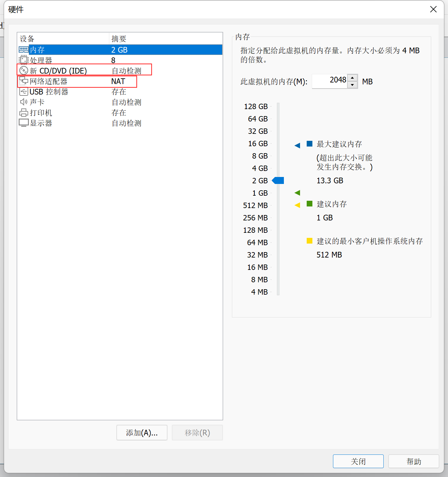The width and height of the screenshot is (448, 477).
Task: Click the USB controller icon
Action: point(23,92)
